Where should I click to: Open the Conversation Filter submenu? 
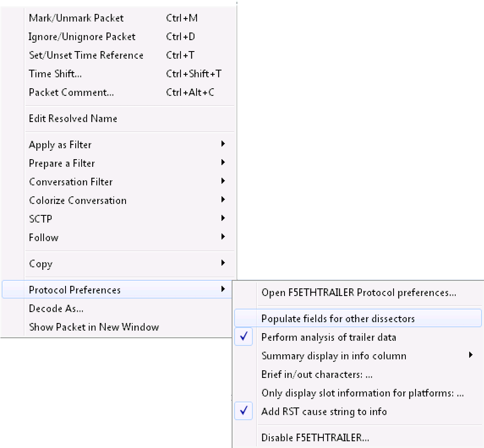pos(118,182)
